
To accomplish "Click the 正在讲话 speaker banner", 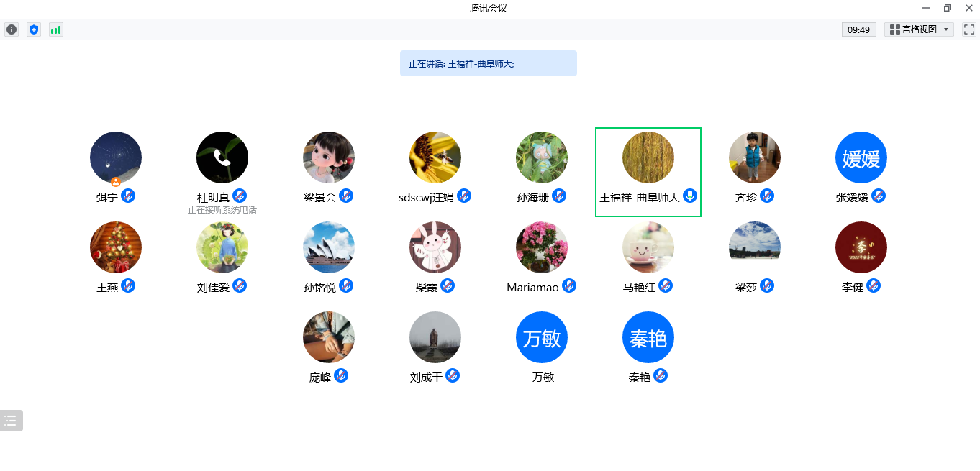I will [489, 63].
